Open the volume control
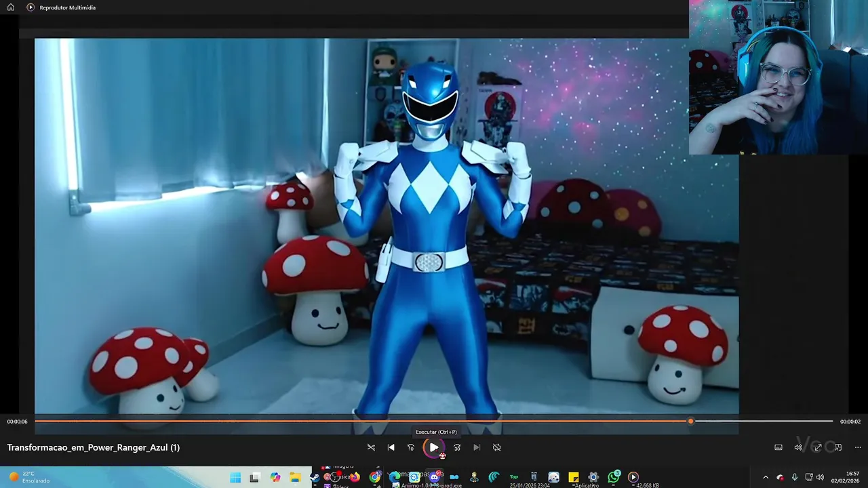This screenshot has width=868, height=488. (798, 447)
